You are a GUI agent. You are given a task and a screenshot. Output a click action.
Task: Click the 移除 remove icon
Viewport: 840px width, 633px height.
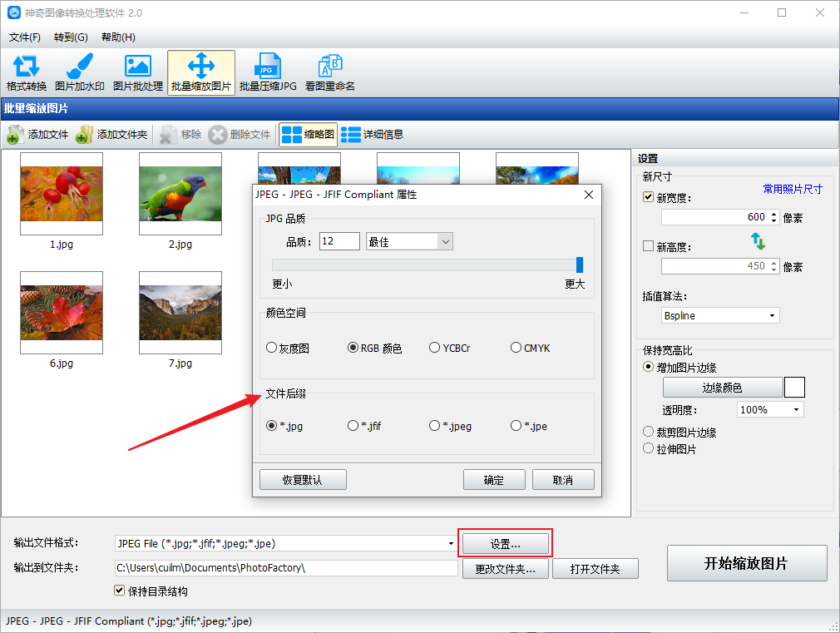[x=168, y=135]
